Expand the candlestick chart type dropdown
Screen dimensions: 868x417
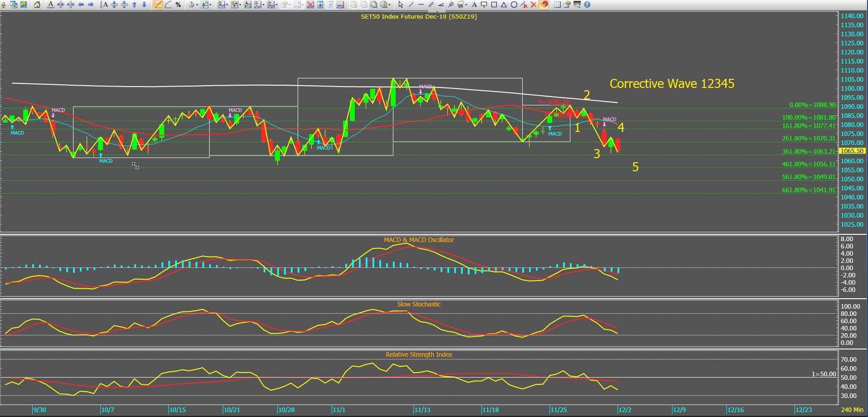coord(211,5)
